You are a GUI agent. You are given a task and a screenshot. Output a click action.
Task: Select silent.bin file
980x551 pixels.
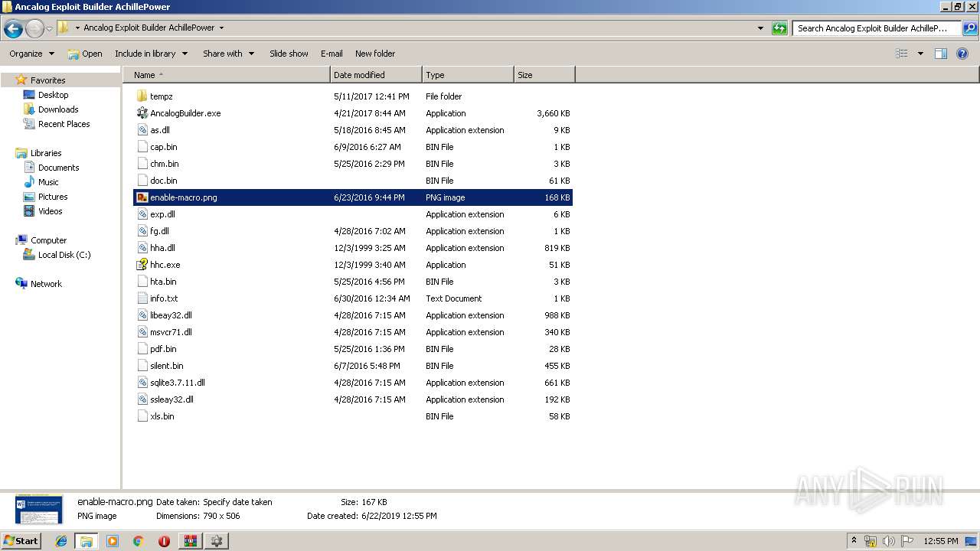166,366
